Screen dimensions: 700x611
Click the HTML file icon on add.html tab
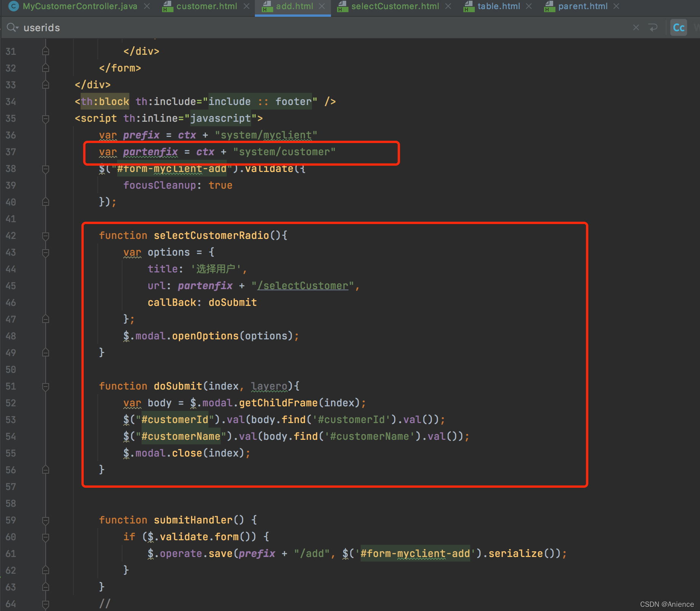(267, 6)
